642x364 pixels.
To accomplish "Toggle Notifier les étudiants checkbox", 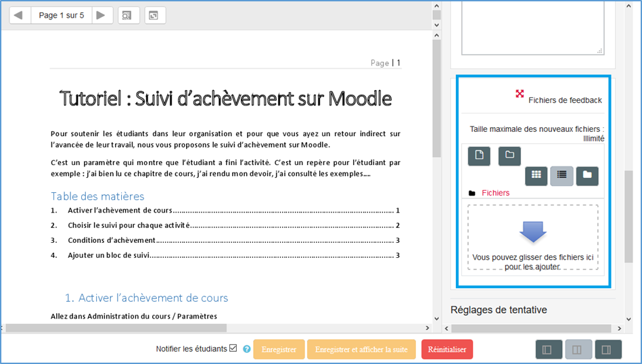I will click(x=233, y=348).
